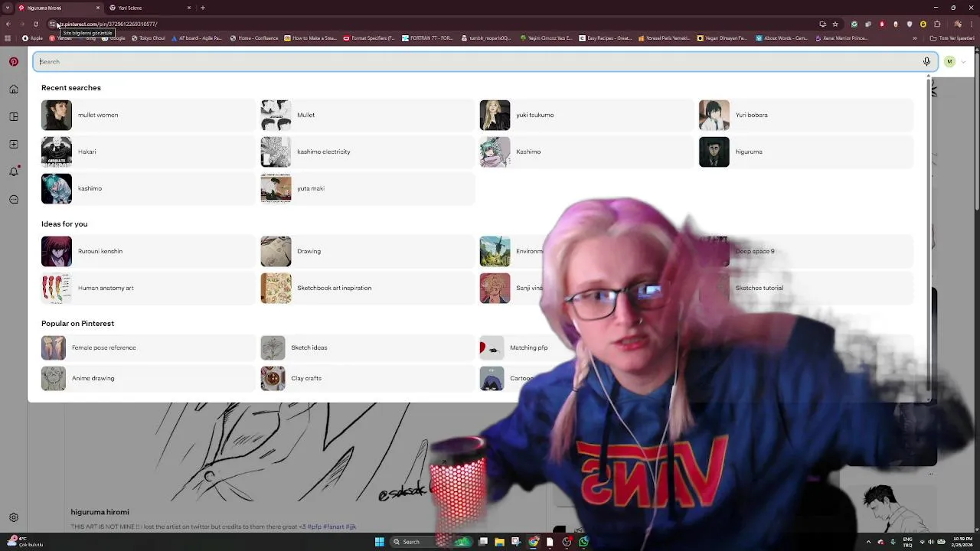Open popular 'Anime drawing'
980x551 pixels.
click(x=149, y=378)
